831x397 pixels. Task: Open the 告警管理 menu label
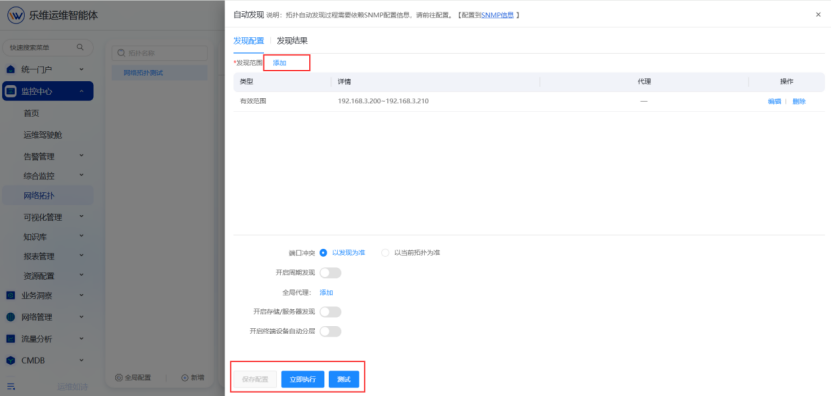point(39,156)
